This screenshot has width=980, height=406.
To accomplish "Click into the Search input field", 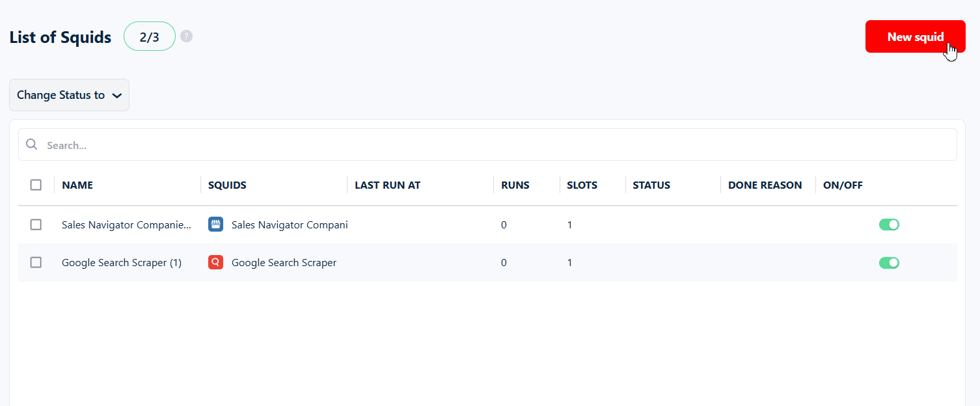I will click(x=260, y=144).
